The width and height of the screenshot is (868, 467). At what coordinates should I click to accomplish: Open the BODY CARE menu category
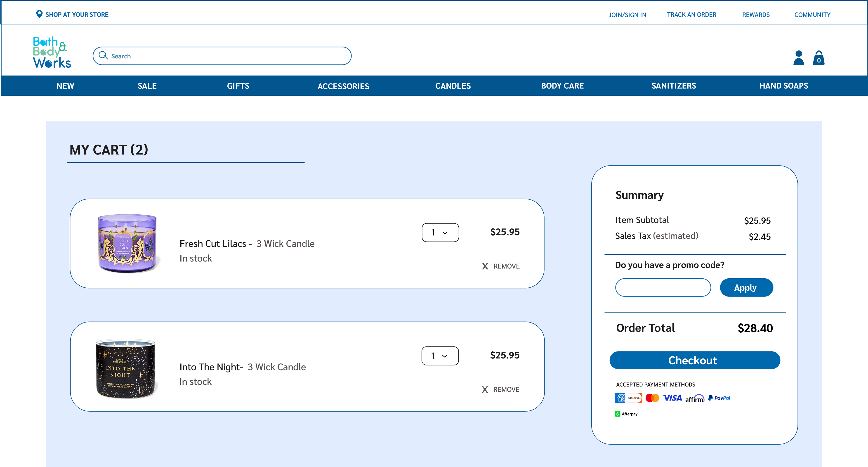(x=562, y=86)
